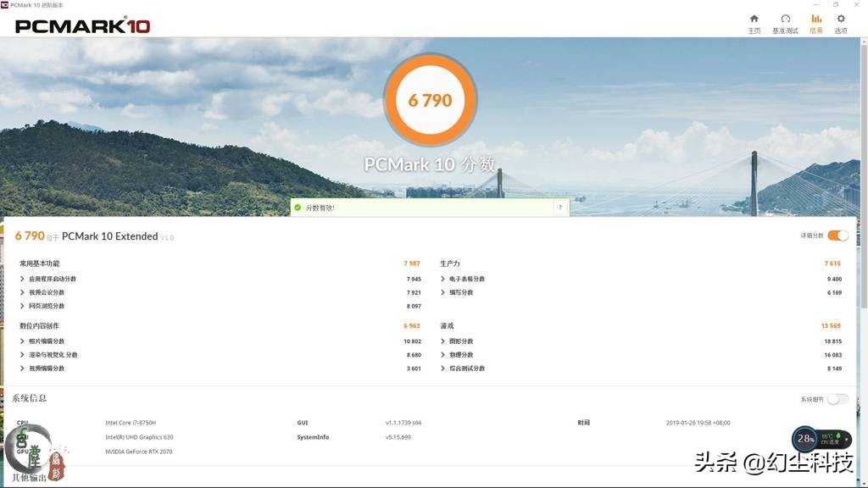868x488 pixels.
Task: Click the NVIDIA GeForce RTX 2070 value
Action: 139,452
